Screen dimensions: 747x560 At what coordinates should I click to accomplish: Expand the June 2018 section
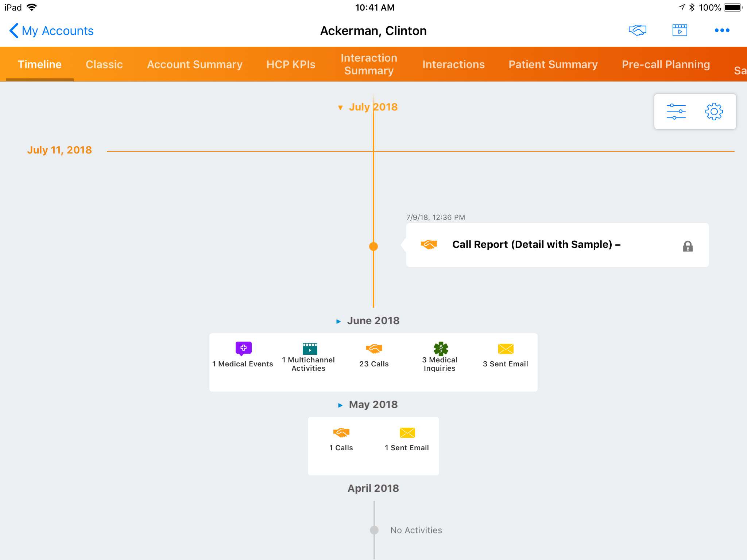point(338,321)
